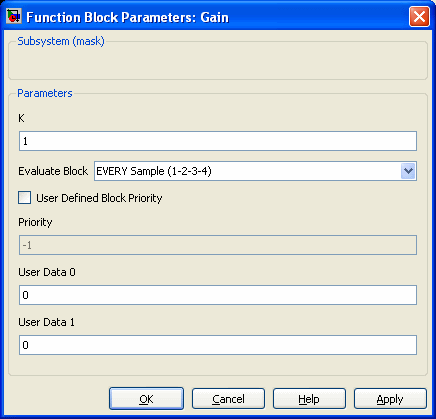This screenshot has width=436, height=419.
Task: Click the Evaluate Block label
Action: tap(53, 171)
